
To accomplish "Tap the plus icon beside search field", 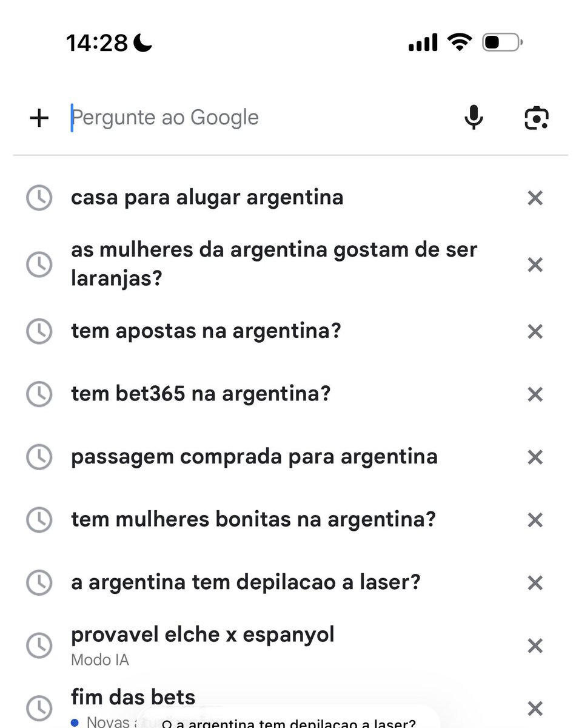I will [x=39, y=118].
